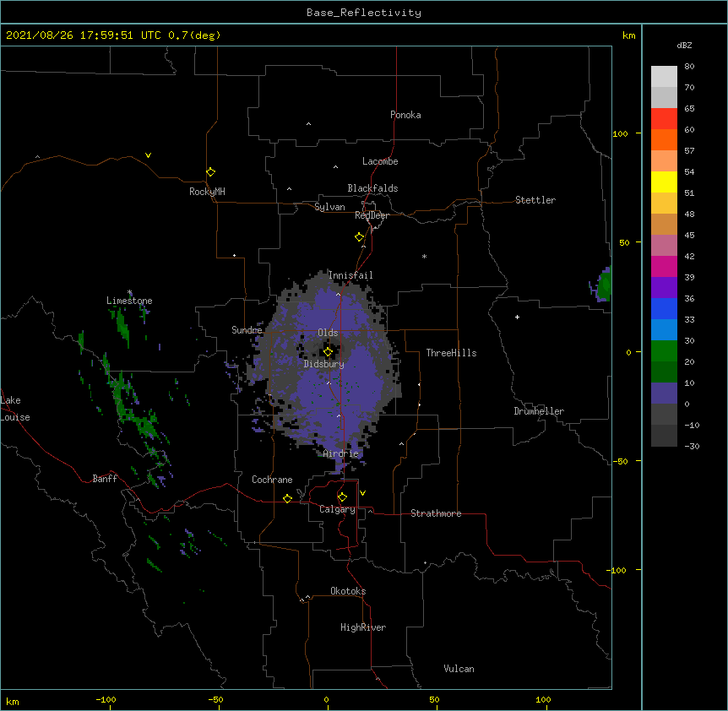Screen dimensions: 728x711
Task: Pick the purple swatch between 39 and 36
Action: pos(664,288)
